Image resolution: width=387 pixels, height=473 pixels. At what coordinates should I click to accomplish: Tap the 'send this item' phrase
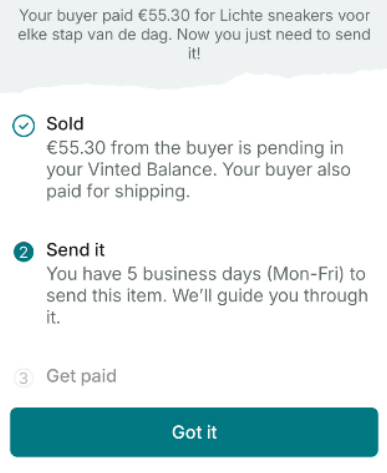106,296
